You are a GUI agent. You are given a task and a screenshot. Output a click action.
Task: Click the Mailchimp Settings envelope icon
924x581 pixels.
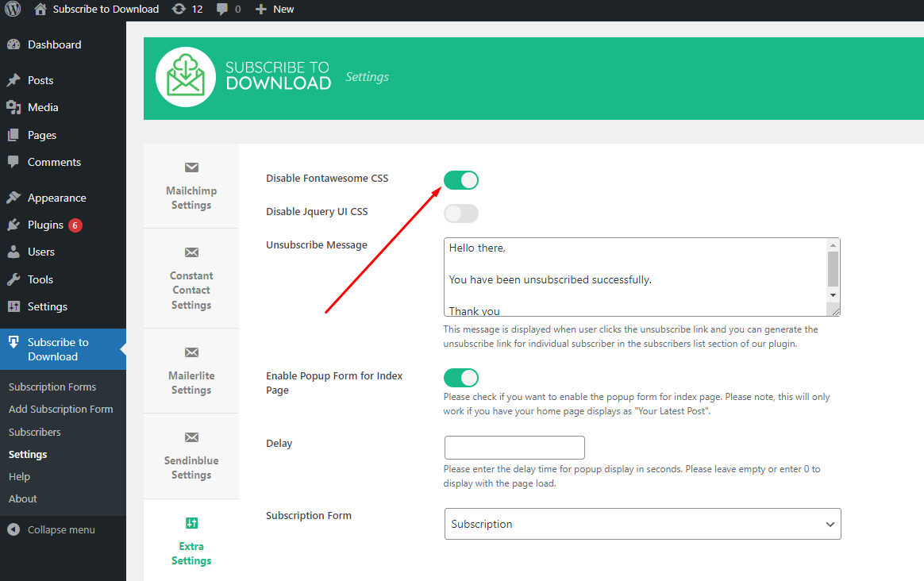coord(191,167)
